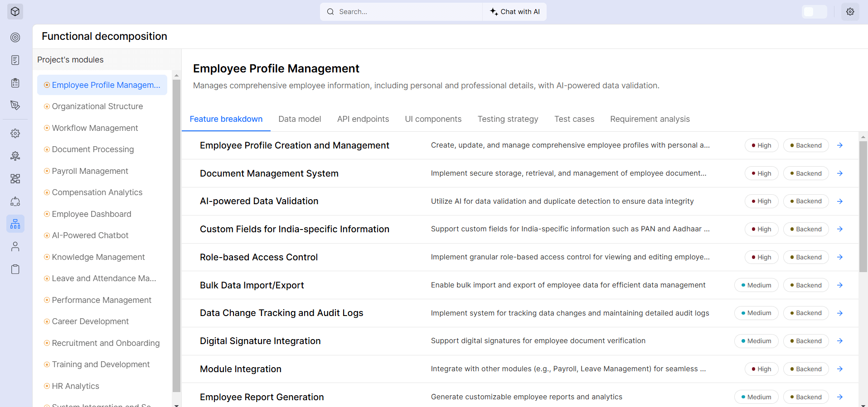This screenshot has height=407, width=868.
Task: Switch to the Data model tab
Action: click(x=300, y=119)
